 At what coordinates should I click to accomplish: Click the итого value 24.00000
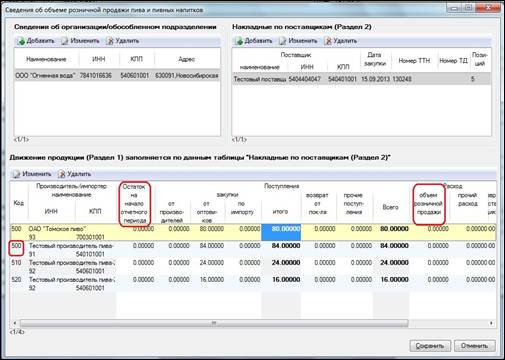pyautogui.click(x=286, y=263)
